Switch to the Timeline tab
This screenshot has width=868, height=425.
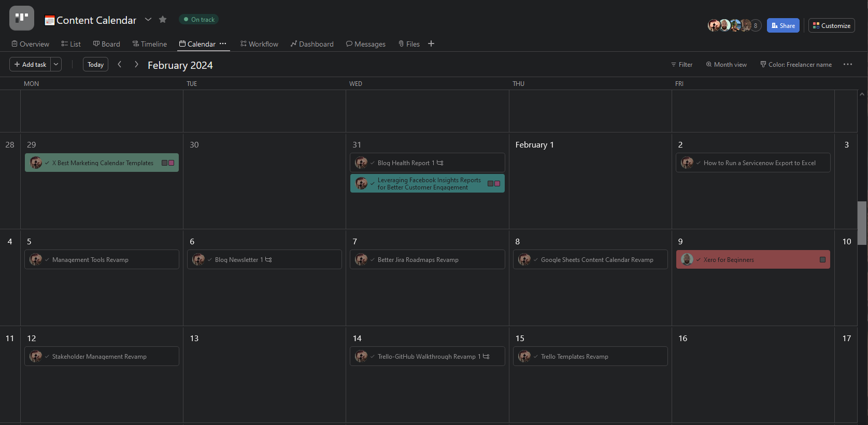point(149,44)
